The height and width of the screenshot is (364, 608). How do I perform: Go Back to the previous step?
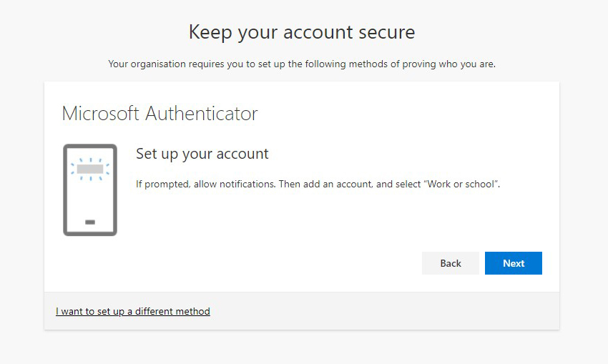(451, 263)
